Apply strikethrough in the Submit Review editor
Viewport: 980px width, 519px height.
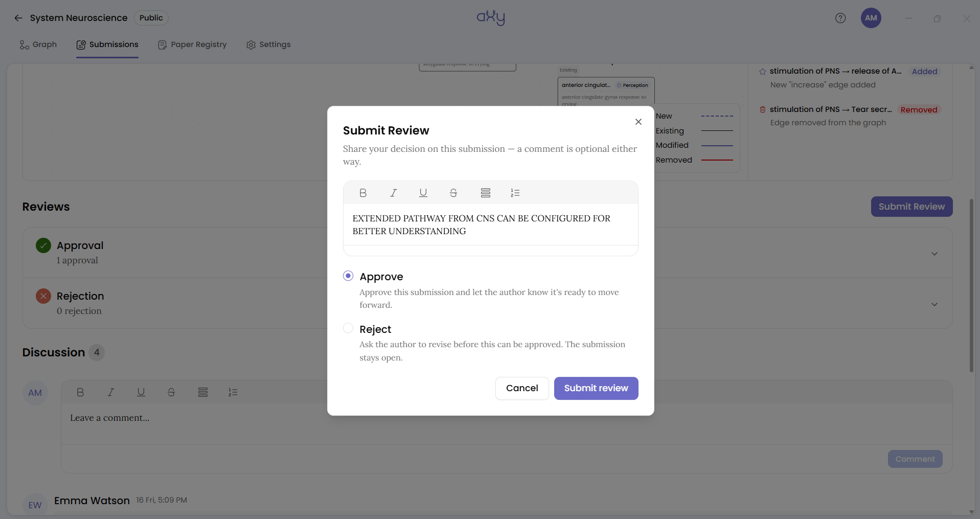[453, 193]
